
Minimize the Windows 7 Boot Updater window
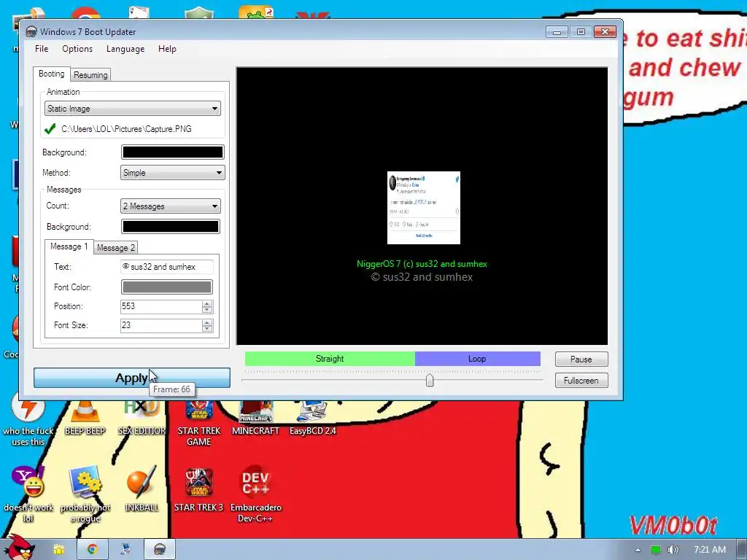coord(557,32)
